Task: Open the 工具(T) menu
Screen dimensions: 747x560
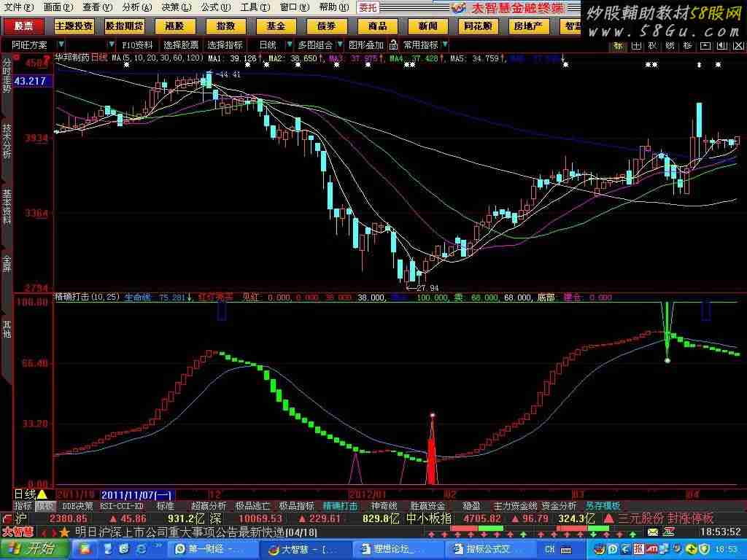Action: click(x=255, y=7)
